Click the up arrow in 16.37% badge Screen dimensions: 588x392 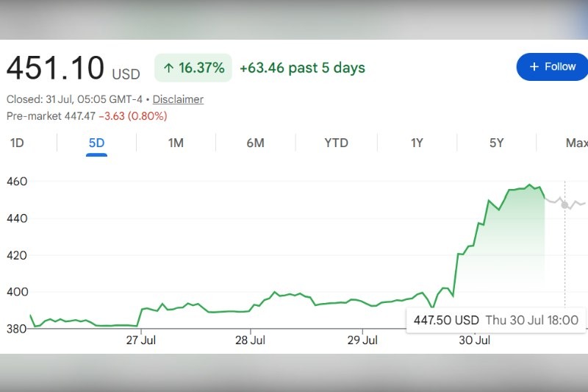click(x=169, y=68)
